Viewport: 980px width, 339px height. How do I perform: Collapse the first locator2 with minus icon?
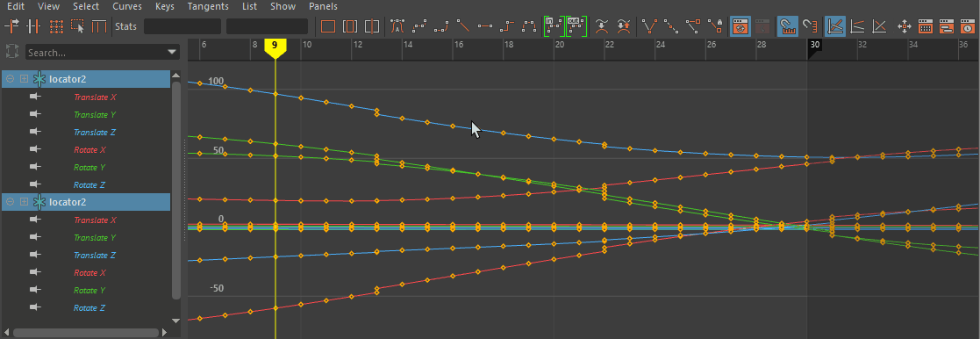11,79
